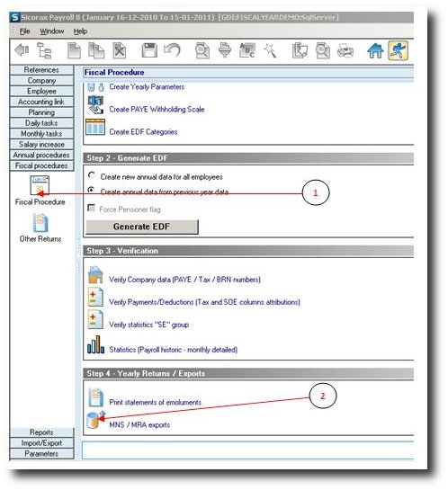Open the Window menu
Screen dimensions: 448x490
(x=52, y=31)
